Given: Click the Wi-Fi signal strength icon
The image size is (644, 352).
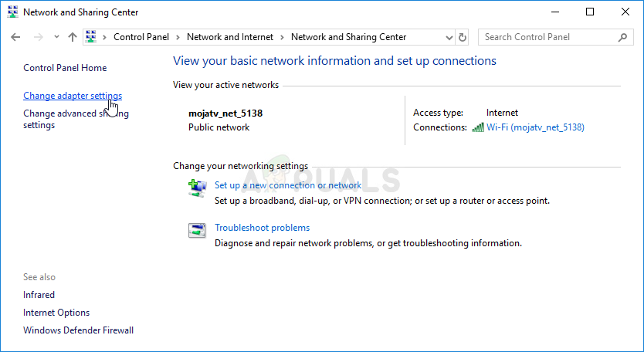Looking at the screenshot, I should coord(478,127).
